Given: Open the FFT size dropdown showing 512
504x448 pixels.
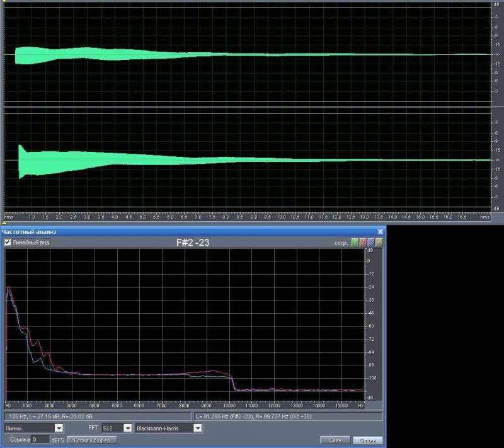Looking at the screenshot, I should tap(117, 428).
